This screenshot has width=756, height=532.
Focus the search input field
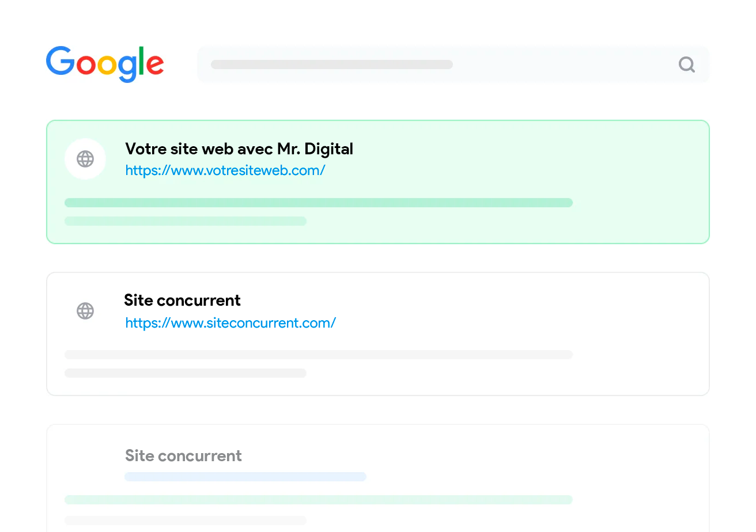[x=553, y=64]
